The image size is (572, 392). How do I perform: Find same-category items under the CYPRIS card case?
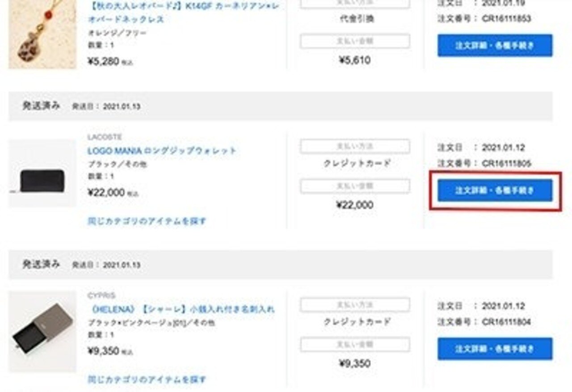pyautogui.click(x=147, y=380)
